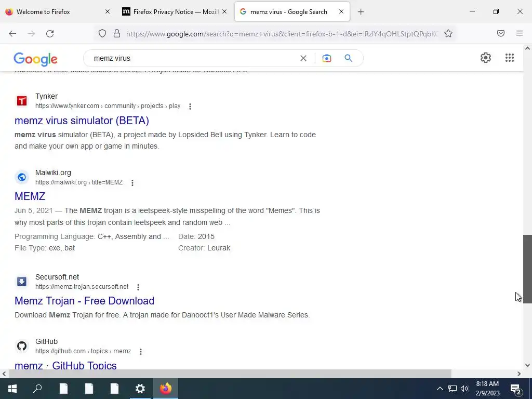The width and height of the screenshot is (532, 399).
Task: Open the MEMZ Malwiki result link
Action: tap(30, 196)
